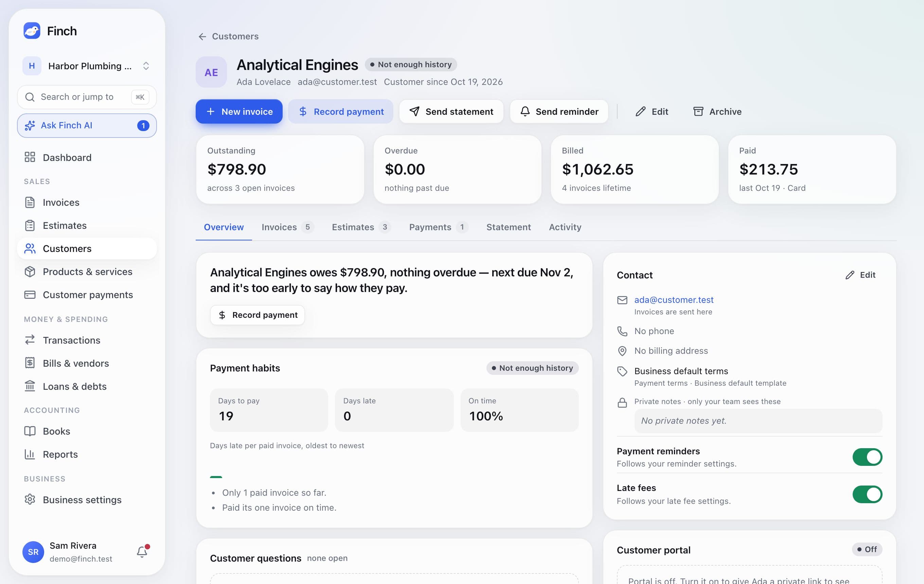The width and height of the screenshot is (924, 584).
Task: Click the Outstanding $798.90 card
Action: [280, 169]
